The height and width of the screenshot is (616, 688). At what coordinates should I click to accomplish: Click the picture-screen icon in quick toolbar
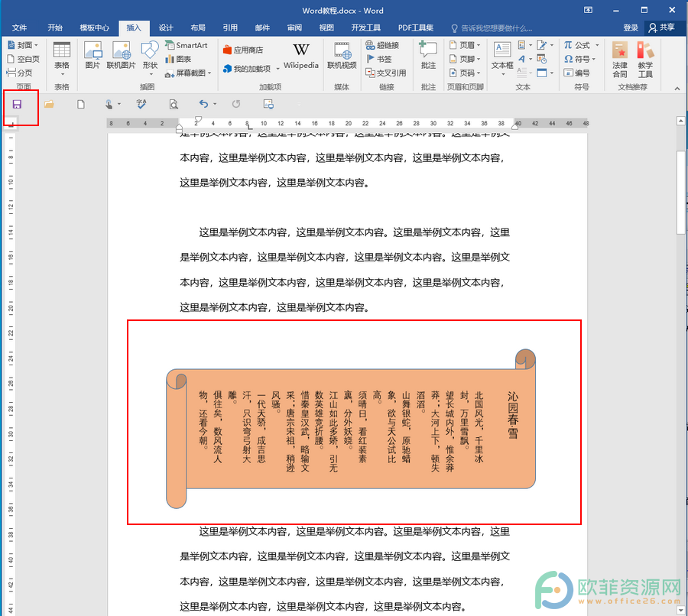268,104
